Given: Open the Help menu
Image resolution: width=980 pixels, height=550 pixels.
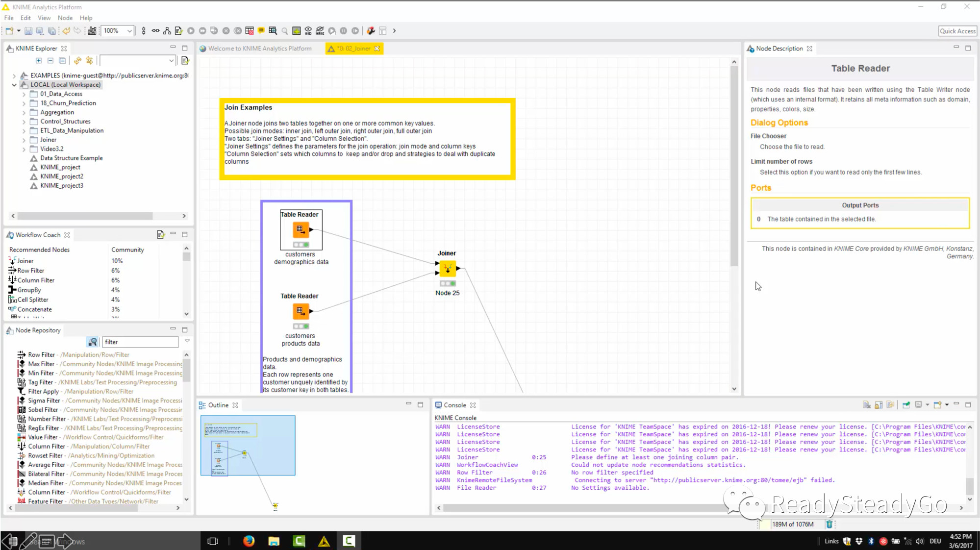Looking at the screenshot, I should coord(86,18).
